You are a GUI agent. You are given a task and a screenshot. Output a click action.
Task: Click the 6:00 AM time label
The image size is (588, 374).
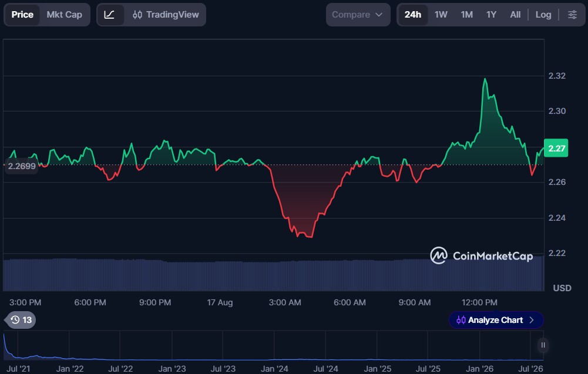coord(350,302)
